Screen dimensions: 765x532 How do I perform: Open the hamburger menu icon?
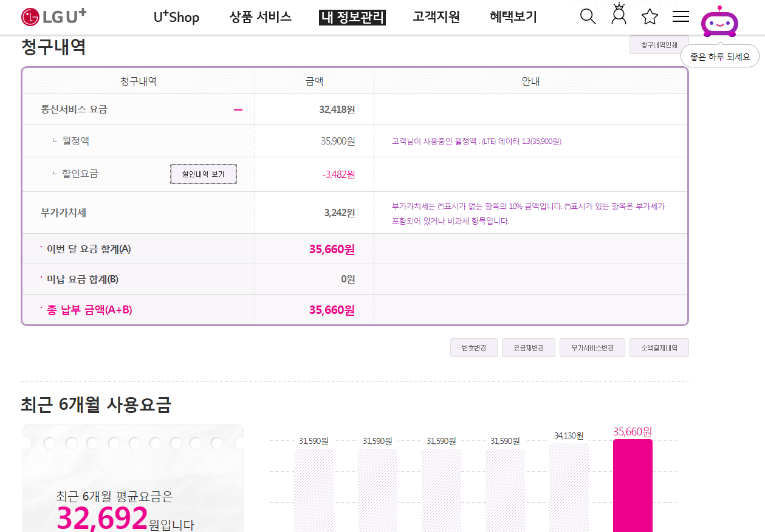[x=681, y=16]
